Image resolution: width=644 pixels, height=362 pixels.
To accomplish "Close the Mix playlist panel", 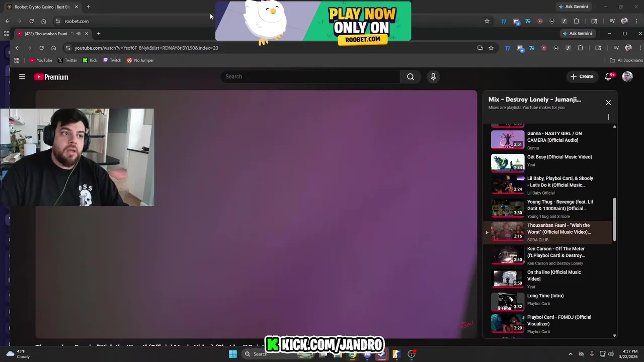I will click(x=608, y=103).
